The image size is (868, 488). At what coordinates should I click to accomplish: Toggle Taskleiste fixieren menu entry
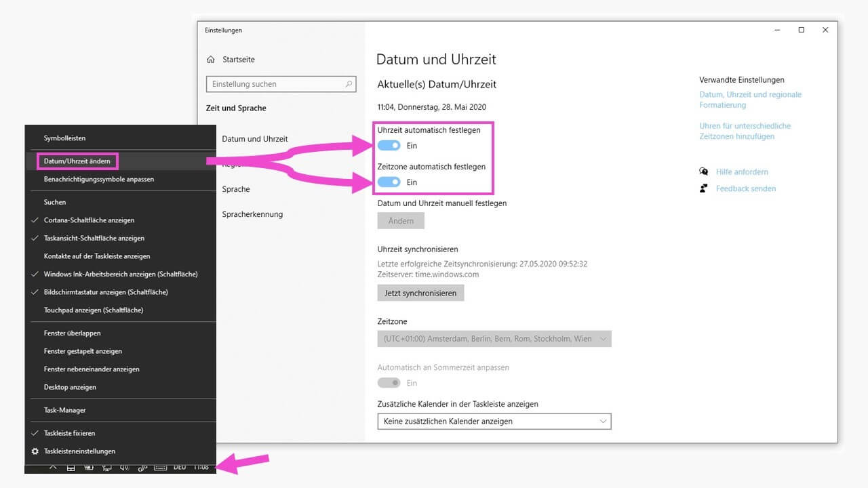point(120,432)
